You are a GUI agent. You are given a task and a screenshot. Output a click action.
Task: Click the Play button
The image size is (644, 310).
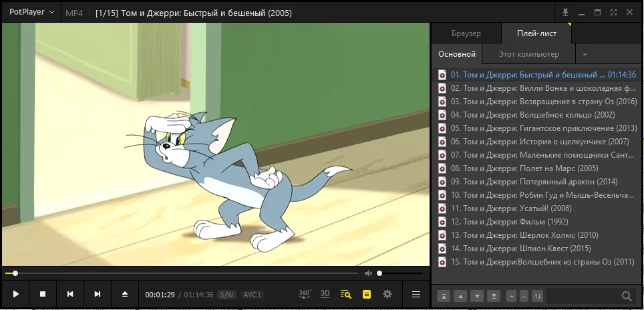pos(15,294)
